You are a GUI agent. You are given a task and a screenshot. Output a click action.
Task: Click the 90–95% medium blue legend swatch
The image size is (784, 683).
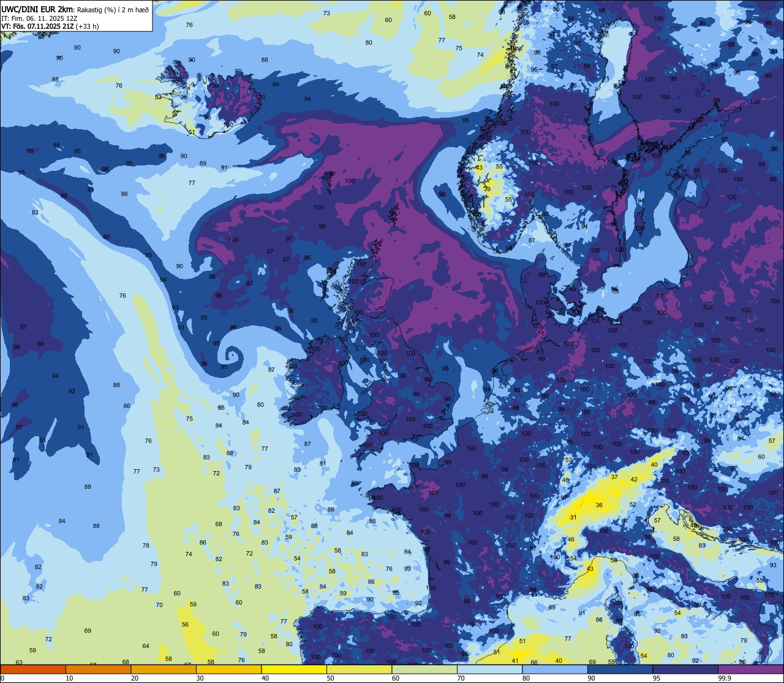[x=620, y=669]
